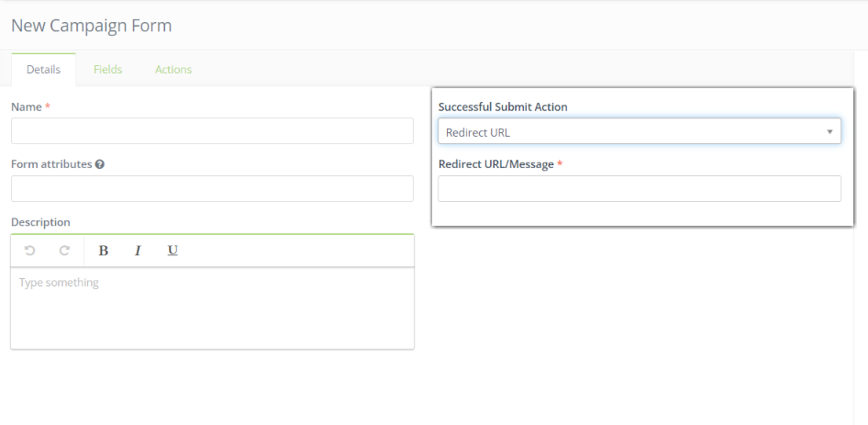Toggle underline formatting in Description toolbar

(172, 251)
